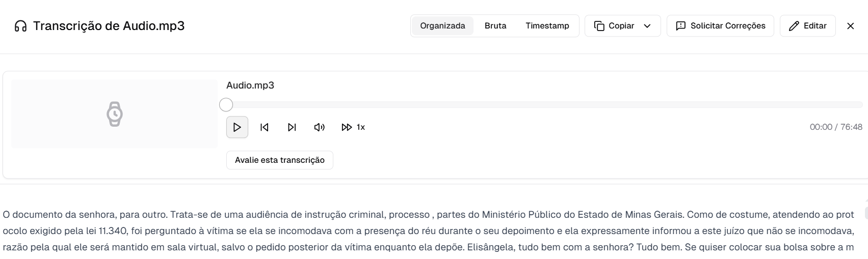The height and width of the screenshot is (259, 868).
Task: Click the watch icon in the audio thumbnail
Action: (x=115, y=114)
